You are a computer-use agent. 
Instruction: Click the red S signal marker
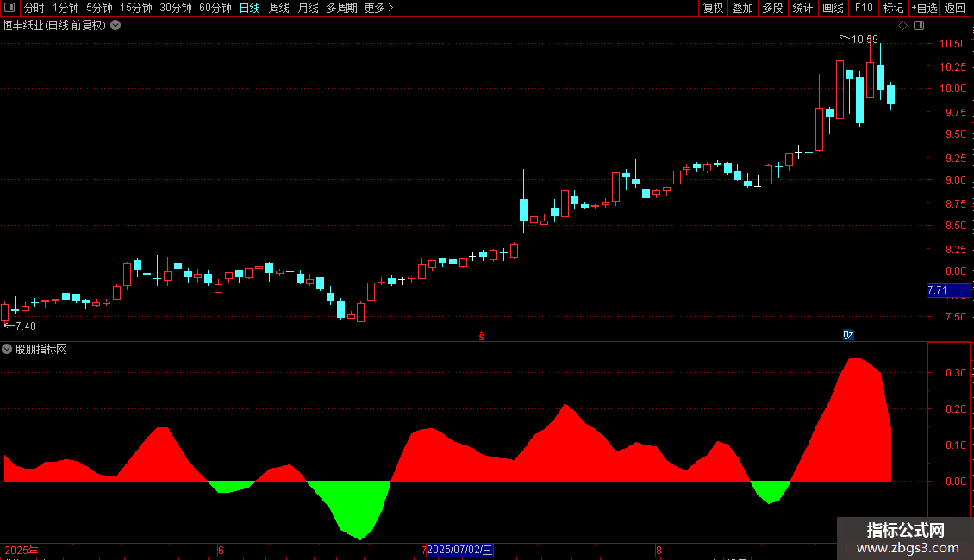click(x=482, y=336)
